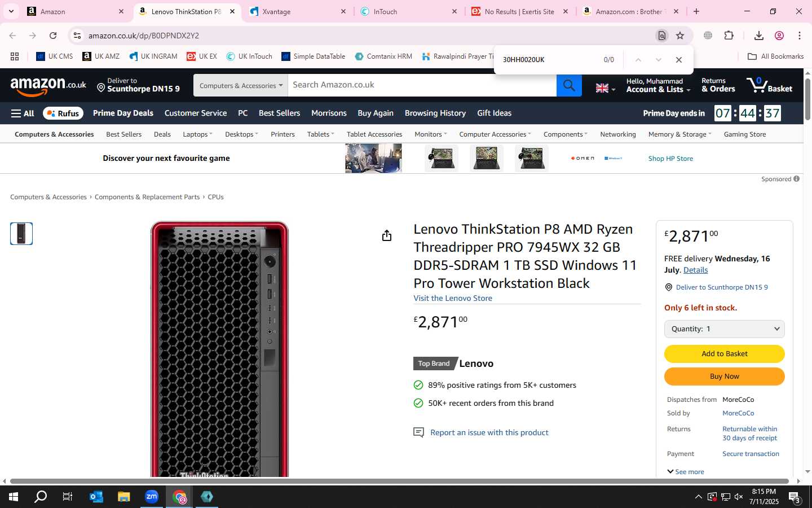Switch to the Xvantage tab
This screenshot has height=508, width=812.
point(297,11)
